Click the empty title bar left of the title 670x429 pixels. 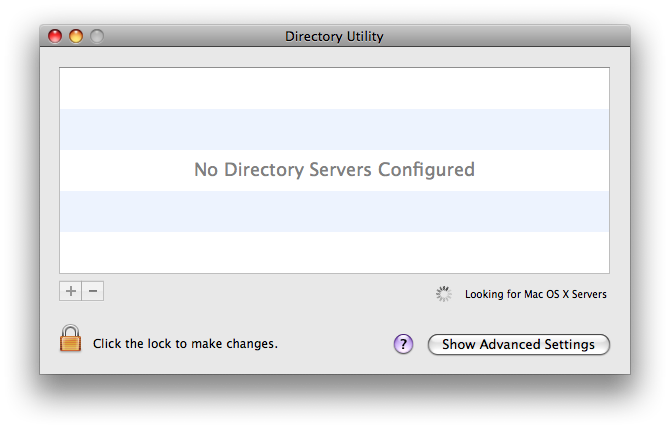[190, 36]
